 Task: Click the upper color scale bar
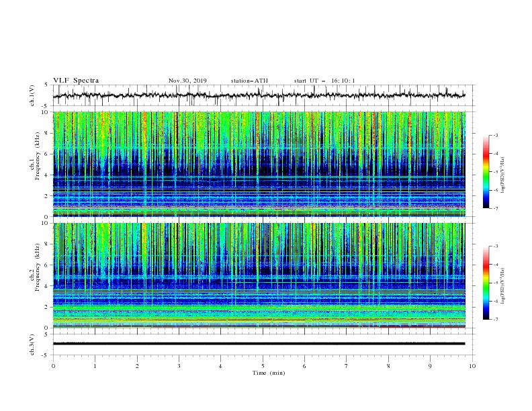(x=486, y=172)
